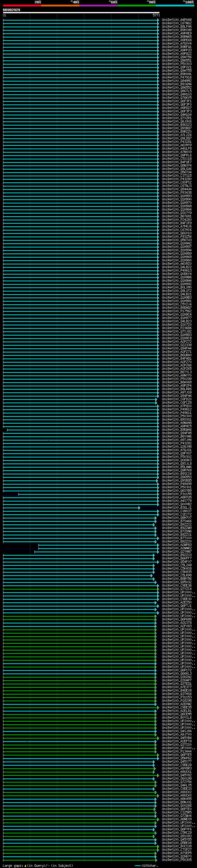This screenshot has width=197, height=868.
Task: Click the =100char. scale legend
Action: click(150, 866)
